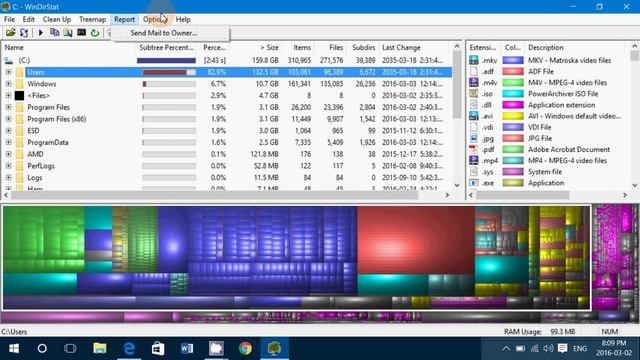Click the .mkv blue color swatch
The height and width of the screenshot is (360, 640).
pos(513,60)
